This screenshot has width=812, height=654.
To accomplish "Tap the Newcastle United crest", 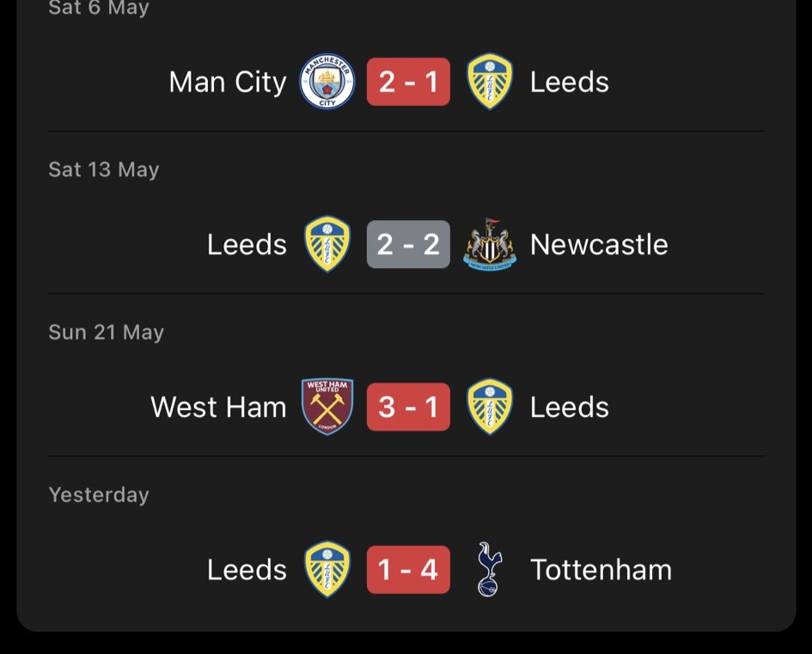I will 490,244.
